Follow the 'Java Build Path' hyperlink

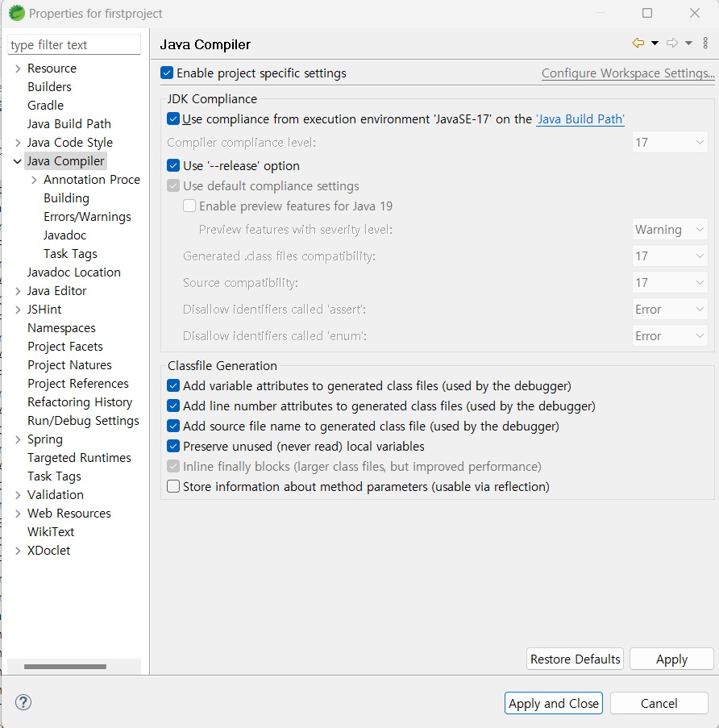(x=580, y=119)
